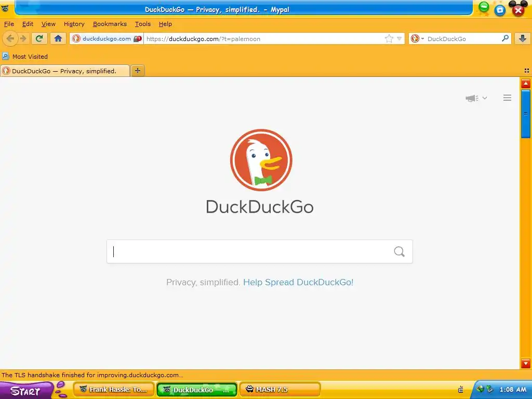
Task: Open the Bookmarks menu
Action: point(110,24)
